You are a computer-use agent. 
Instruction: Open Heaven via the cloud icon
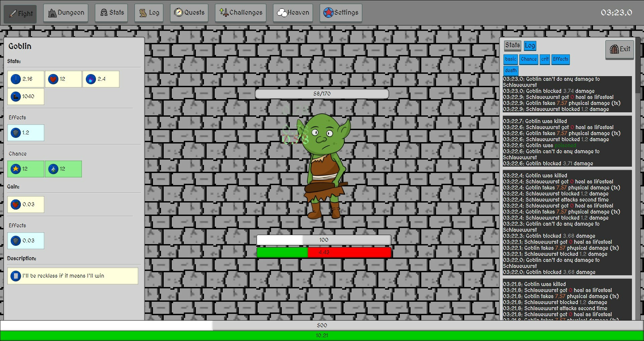pos(281,12)
